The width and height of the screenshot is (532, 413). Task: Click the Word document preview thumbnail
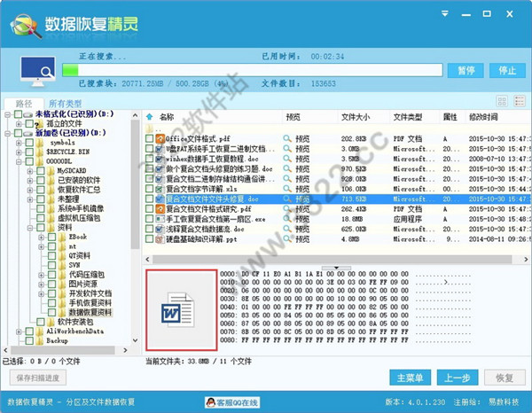182,310
